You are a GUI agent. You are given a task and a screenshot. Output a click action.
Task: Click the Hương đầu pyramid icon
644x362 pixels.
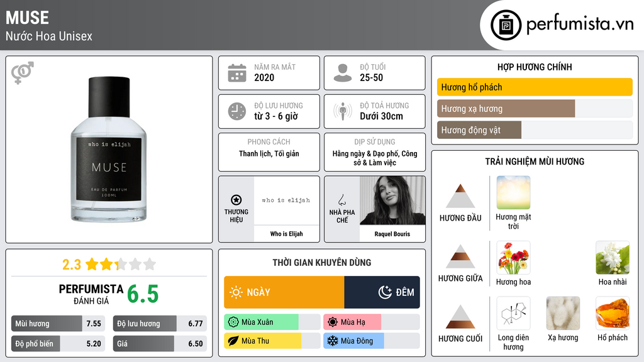[460, 196]
